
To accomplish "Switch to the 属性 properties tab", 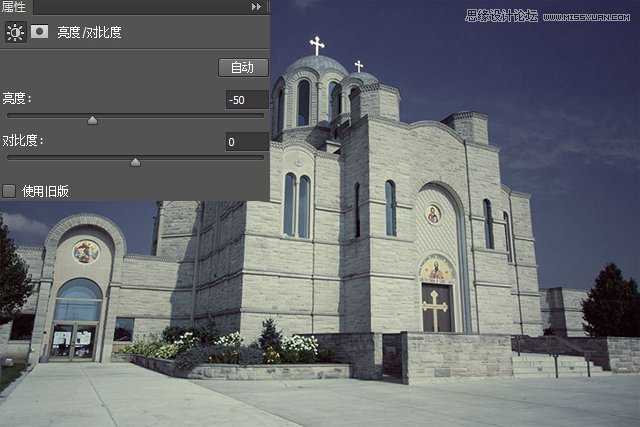I will click(13, 7).
